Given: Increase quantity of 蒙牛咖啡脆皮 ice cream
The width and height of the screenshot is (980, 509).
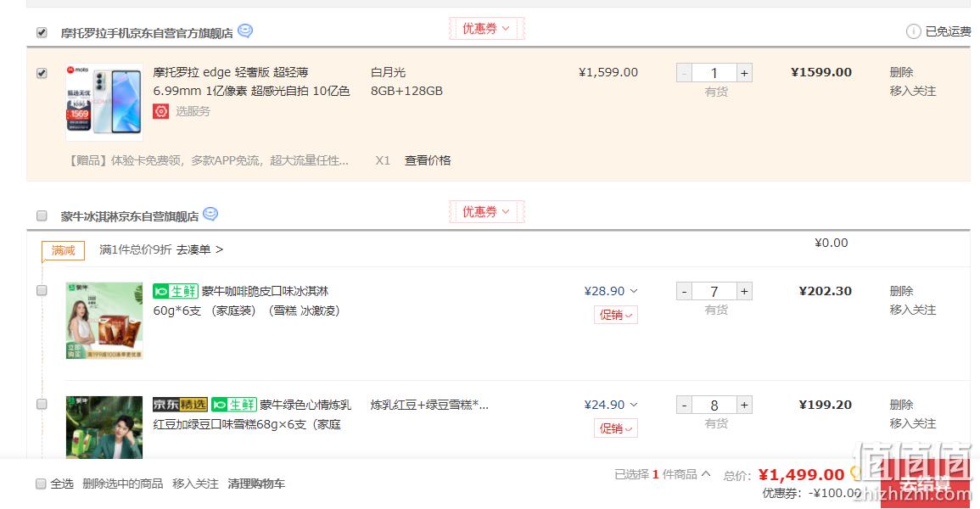Looking at the screenshot, I should coord(744,291).
